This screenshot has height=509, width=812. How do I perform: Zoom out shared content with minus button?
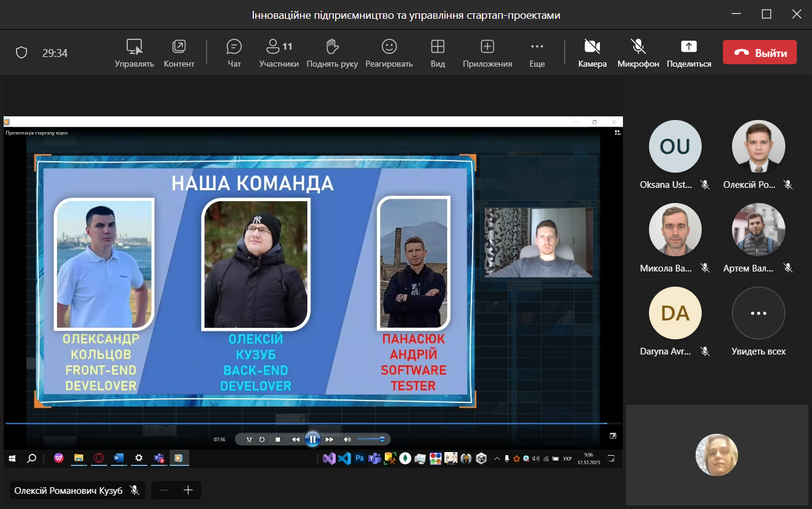pyautogui.click(x=164, y=490)
